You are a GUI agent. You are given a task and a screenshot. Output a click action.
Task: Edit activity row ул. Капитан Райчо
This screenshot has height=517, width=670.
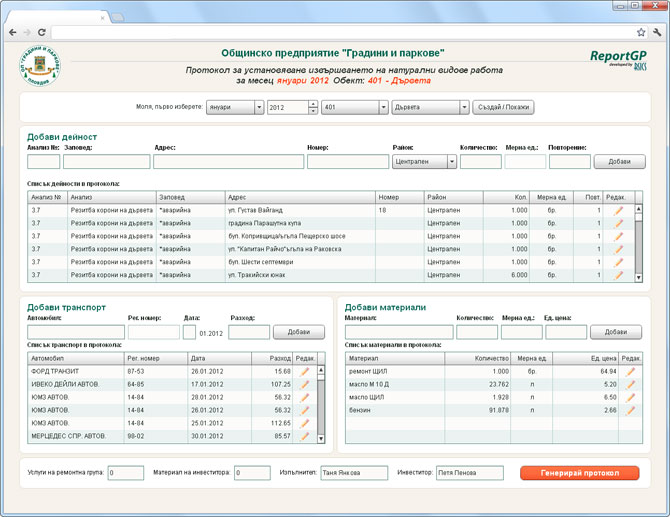tap(618, 249)
